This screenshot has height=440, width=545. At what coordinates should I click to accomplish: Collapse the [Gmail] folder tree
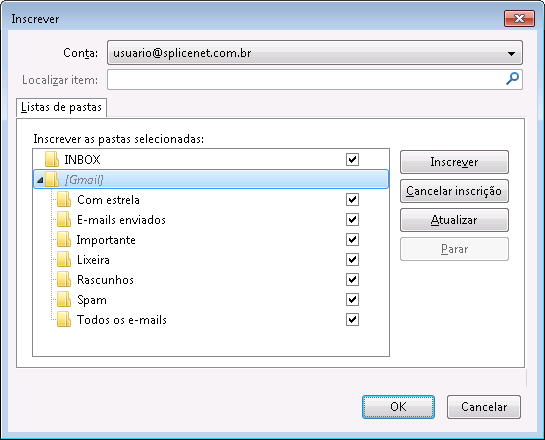pyautogui.click(x=40, y=180)
